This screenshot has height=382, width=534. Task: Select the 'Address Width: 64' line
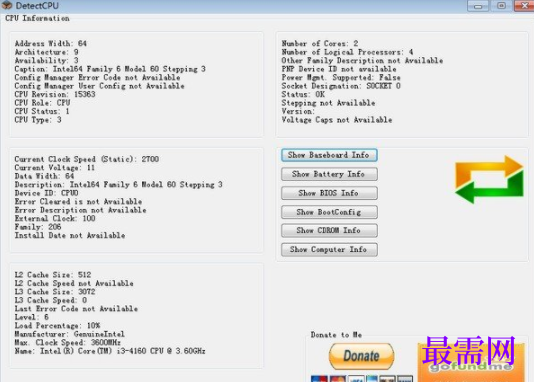pos(51,44)
